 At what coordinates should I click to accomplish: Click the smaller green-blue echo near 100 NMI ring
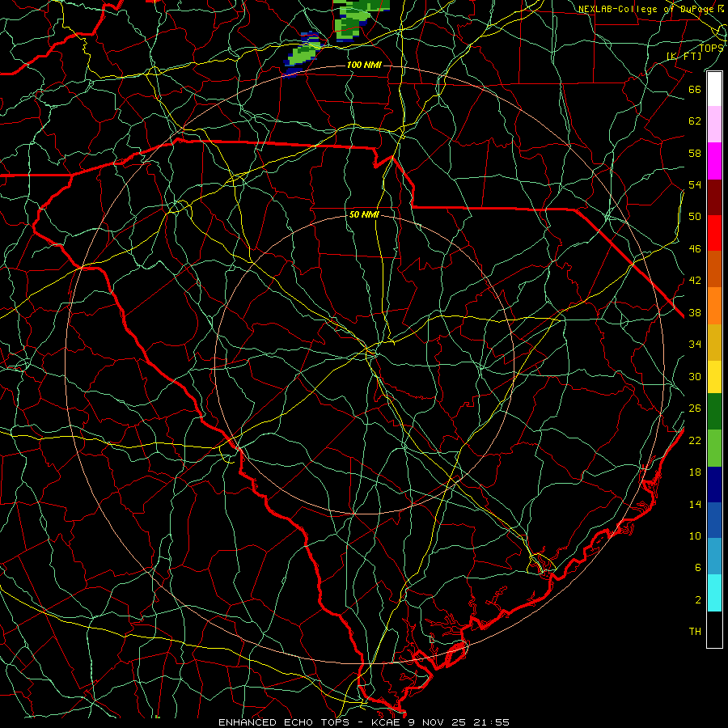303,55
